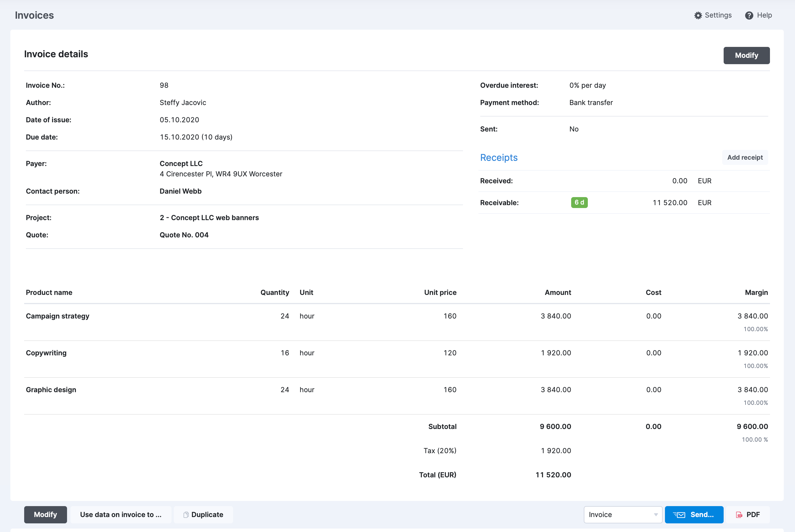Click the 100.00 % subtotal margin percentage

click(x=755, y=439)
